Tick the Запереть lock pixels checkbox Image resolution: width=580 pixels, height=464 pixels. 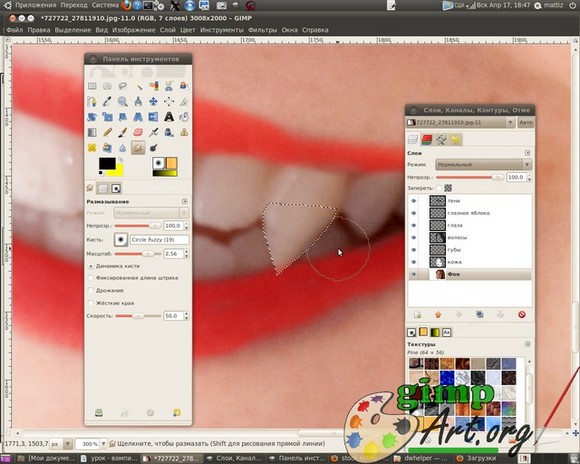point(439,188)
